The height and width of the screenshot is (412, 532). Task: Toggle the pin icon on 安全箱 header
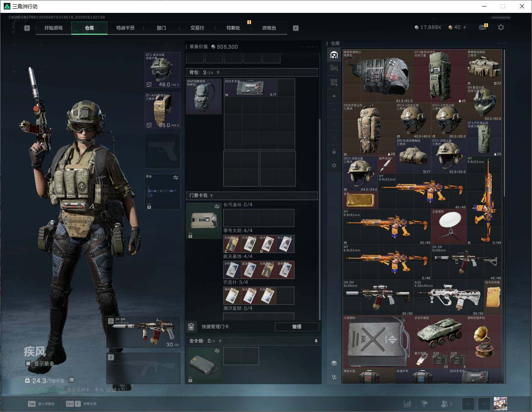coord(316,341)
